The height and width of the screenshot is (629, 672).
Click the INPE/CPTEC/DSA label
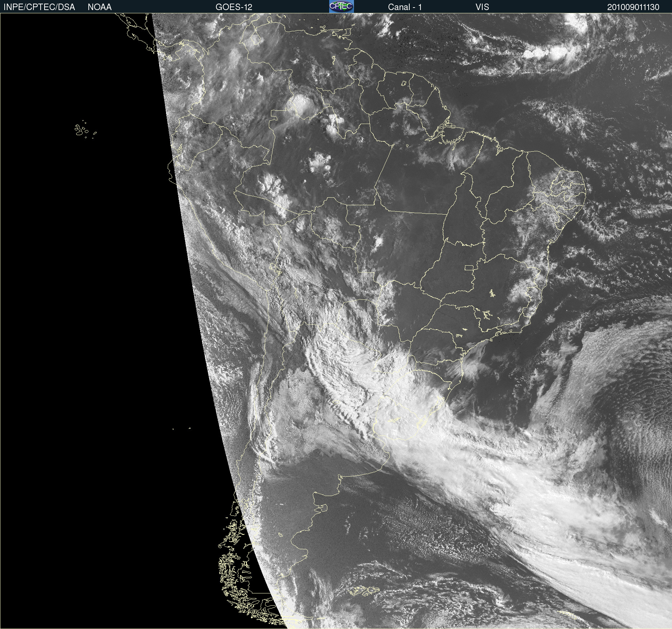pos(39,7)
